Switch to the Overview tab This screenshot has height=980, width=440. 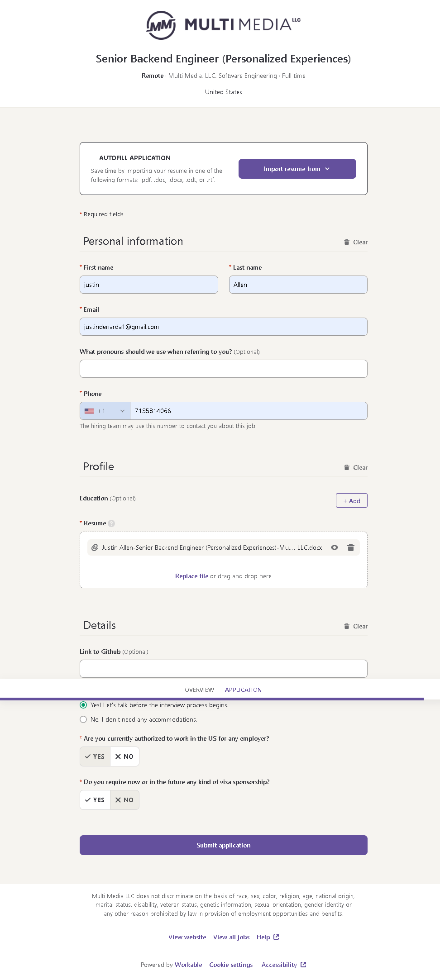[x=199, y=690]
